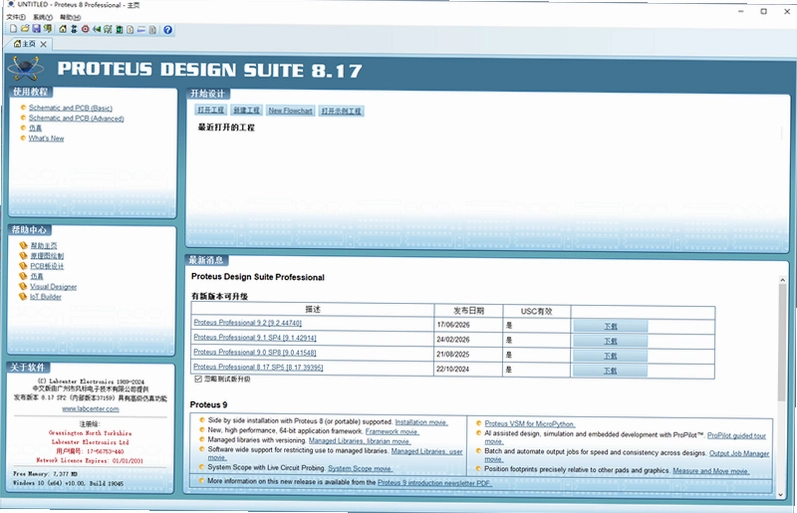This screenshot has width=797, height=513.
Task: Open IoT Builder help link
Action: [46, 297]
